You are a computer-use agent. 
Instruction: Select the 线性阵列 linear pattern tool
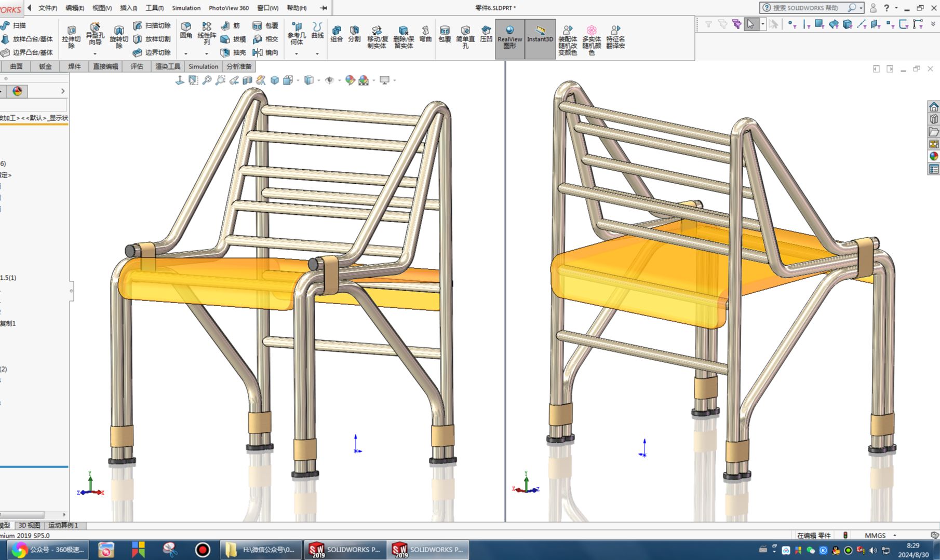click(206, 33)
